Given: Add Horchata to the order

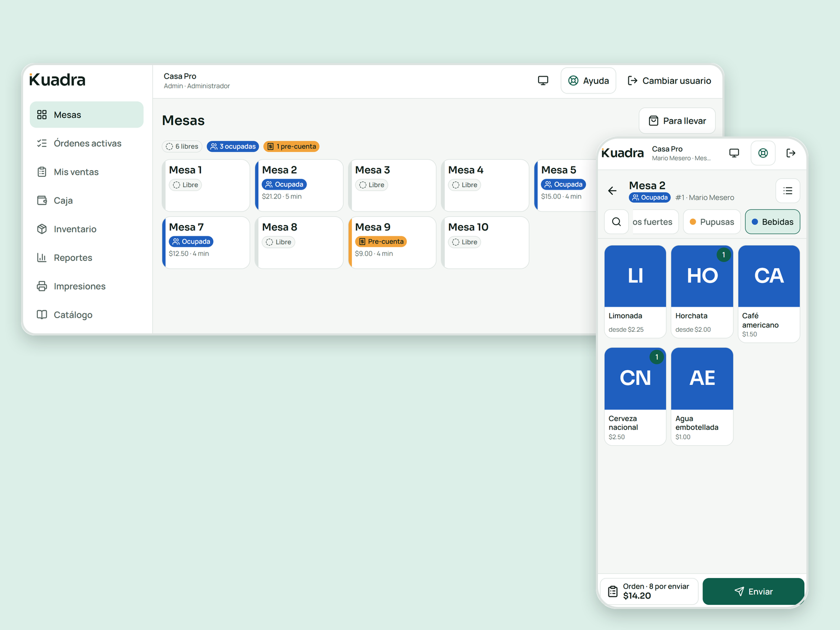Looking at the screenshot, I should click(x=702, y=291).
